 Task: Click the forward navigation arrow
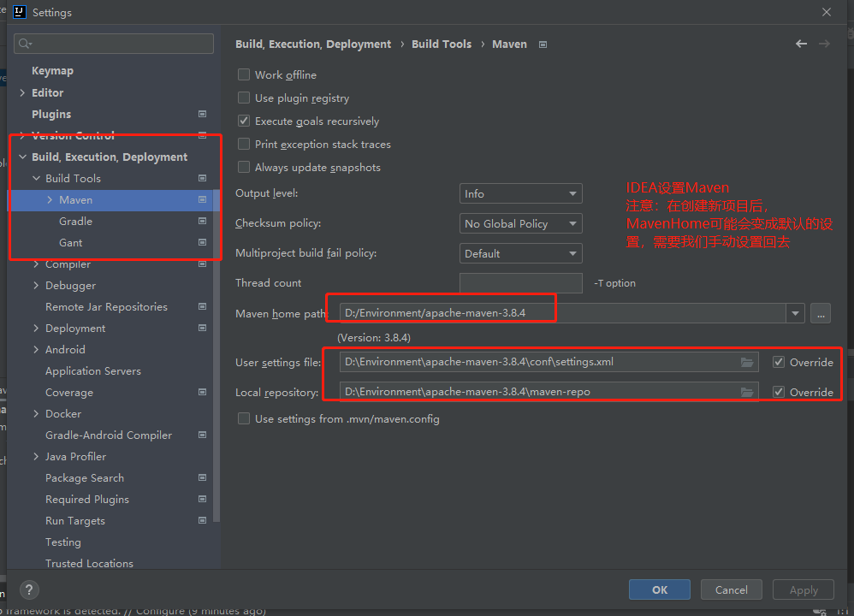tap(824, 44)
